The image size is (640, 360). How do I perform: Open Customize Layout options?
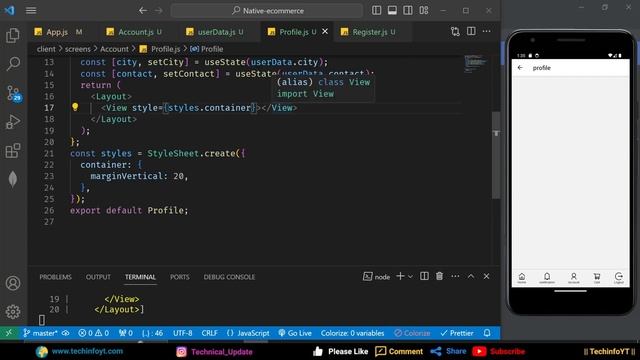click(x=424, y=11)
